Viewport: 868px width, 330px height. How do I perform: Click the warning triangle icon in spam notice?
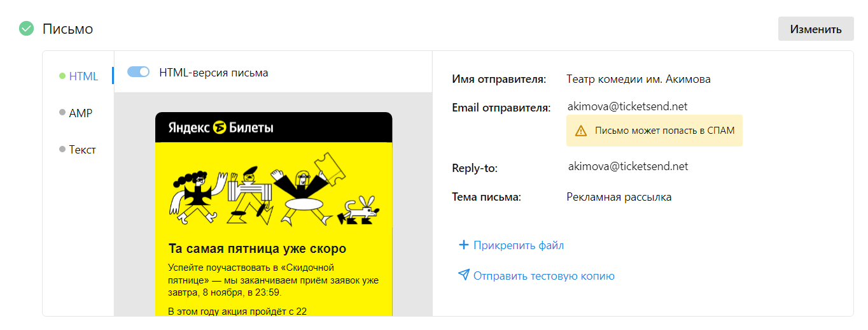coord(580,131)
